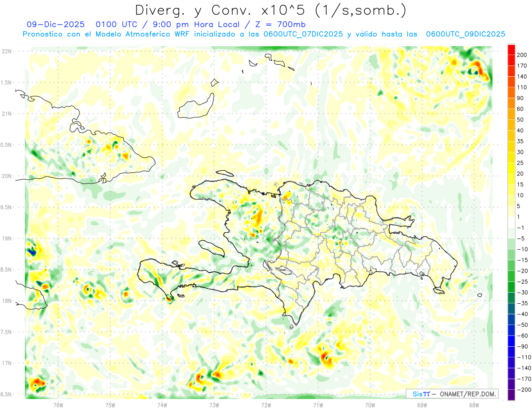
Task: Click the "-140" colorbar value
Action: pyautogui.click(x=524, y=368)
